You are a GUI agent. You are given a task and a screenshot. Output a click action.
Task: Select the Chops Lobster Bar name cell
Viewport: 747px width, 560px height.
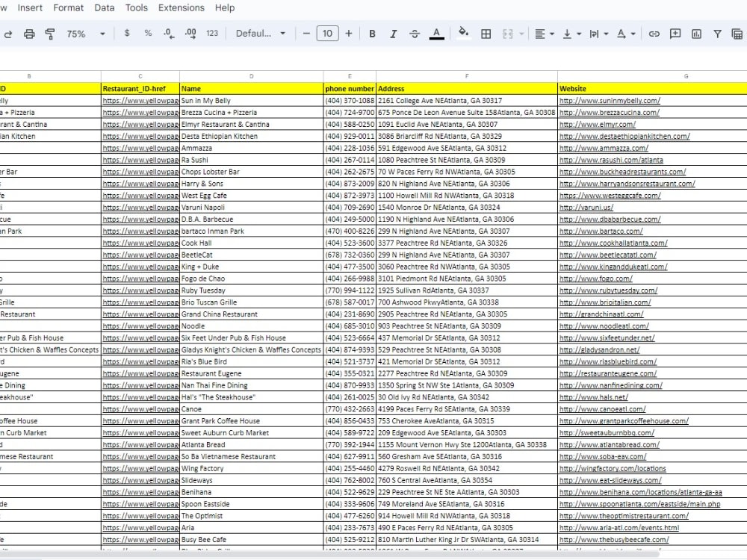(252, 172)
